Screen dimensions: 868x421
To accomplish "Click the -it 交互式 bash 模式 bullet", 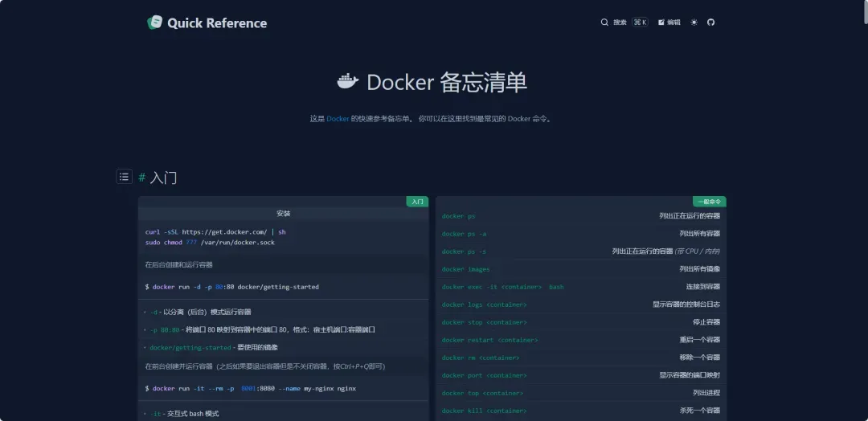I will pyautogui.click(x=184, y=414).
